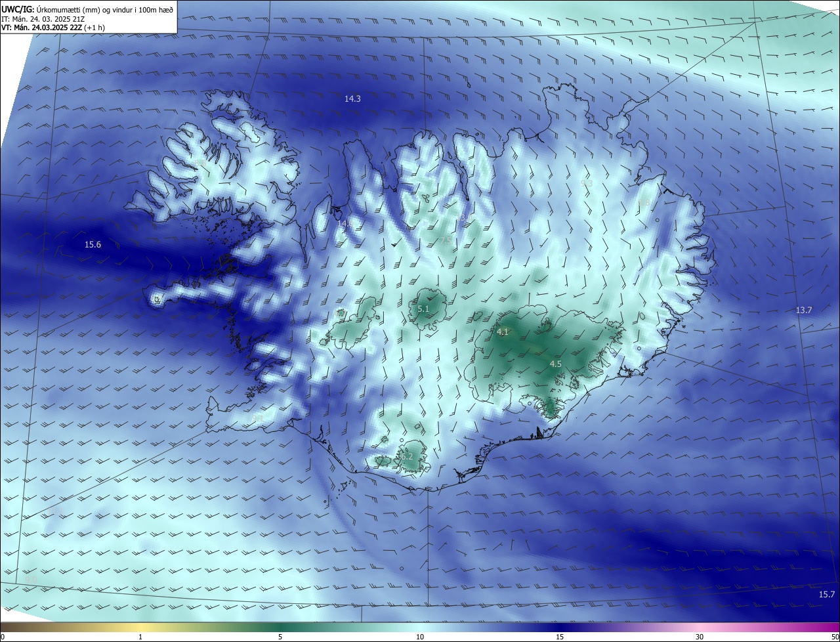Click the VT: Mán. 24.03.2025 22Z line
The image size is (840, 642).
(x=52, y=28)
